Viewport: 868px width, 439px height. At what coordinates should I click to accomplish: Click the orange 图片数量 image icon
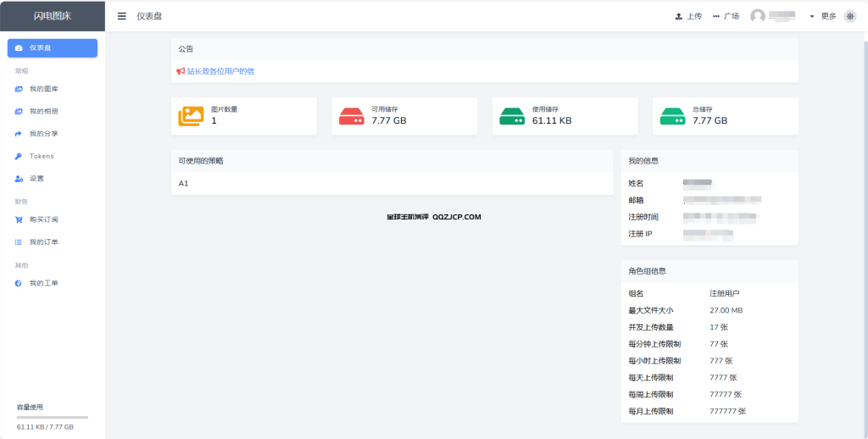[x=191, y=116]
